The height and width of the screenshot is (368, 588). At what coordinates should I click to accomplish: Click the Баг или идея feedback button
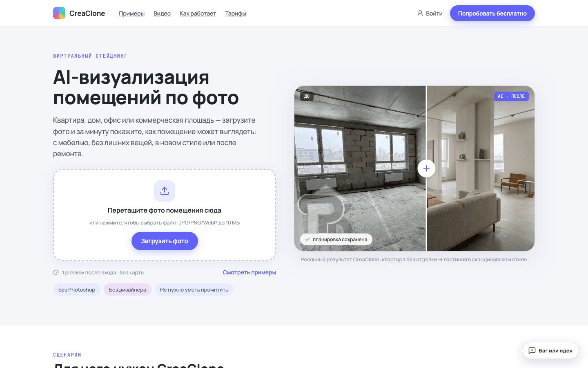[550, 350]
